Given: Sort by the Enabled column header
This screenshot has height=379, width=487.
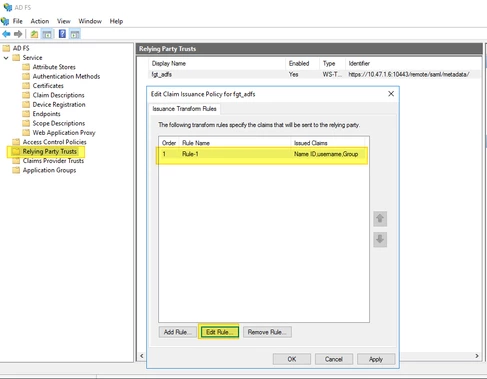Looking at the screenshot, I should click(x=302, y=63).
